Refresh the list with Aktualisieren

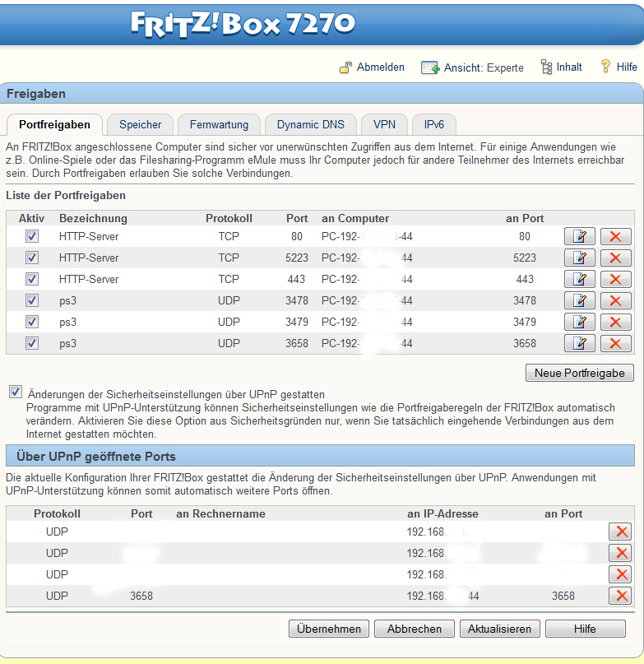(499, 629)
